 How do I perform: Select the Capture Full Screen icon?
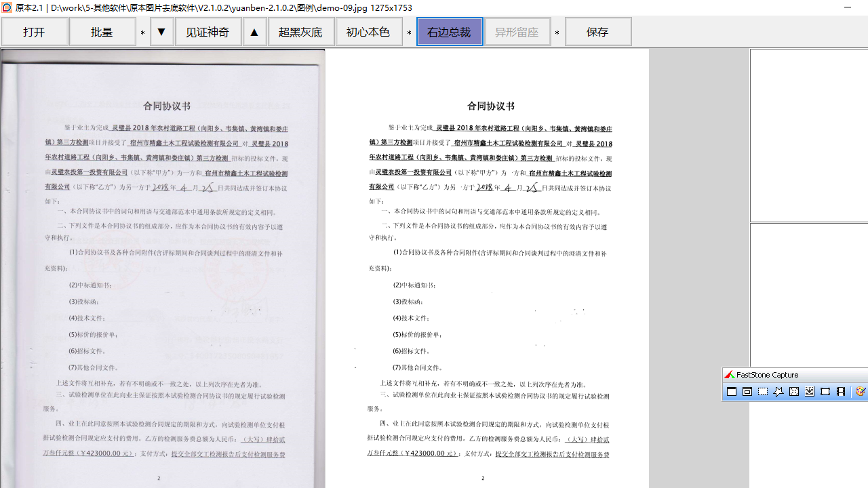click(793, 391)
